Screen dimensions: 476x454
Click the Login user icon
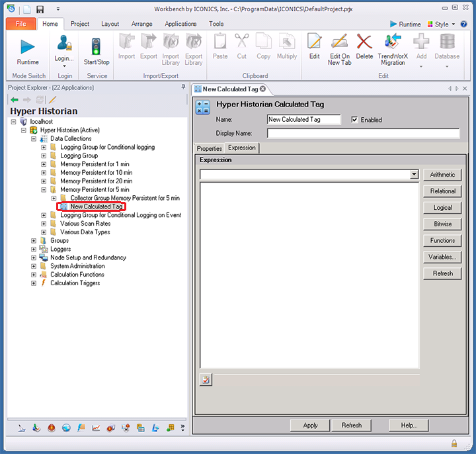click(65, 44)
